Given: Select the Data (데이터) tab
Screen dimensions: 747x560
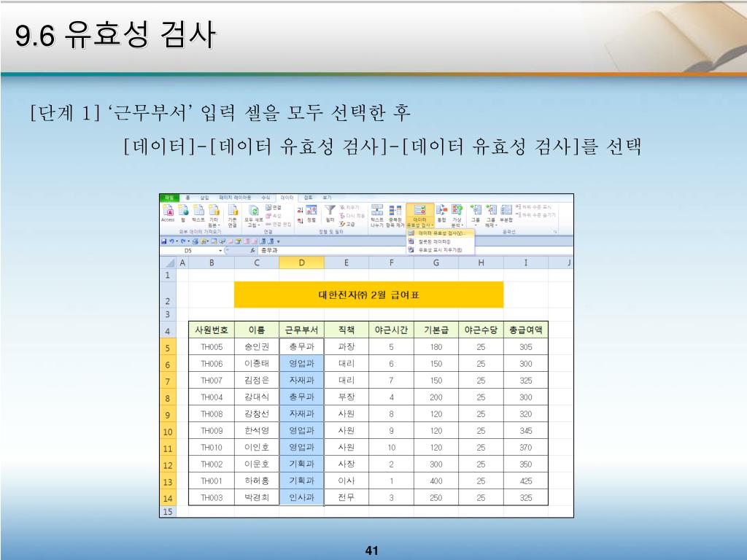Looking at the screenshot, I should [x=287, y=198].
